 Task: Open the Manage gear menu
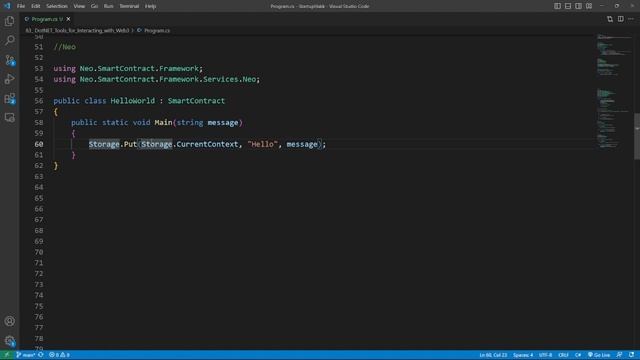(9, 341)
